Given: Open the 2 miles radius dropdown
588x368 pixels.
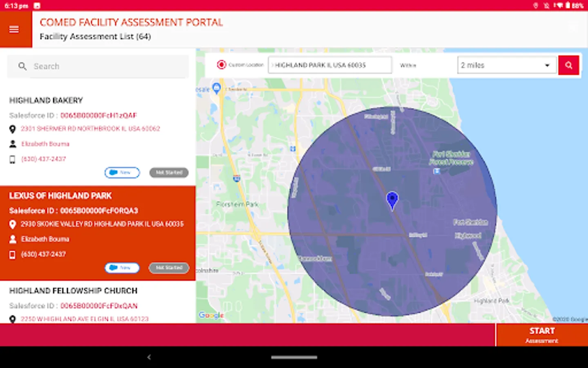Looking at the screenshot, I should point(506,65).
